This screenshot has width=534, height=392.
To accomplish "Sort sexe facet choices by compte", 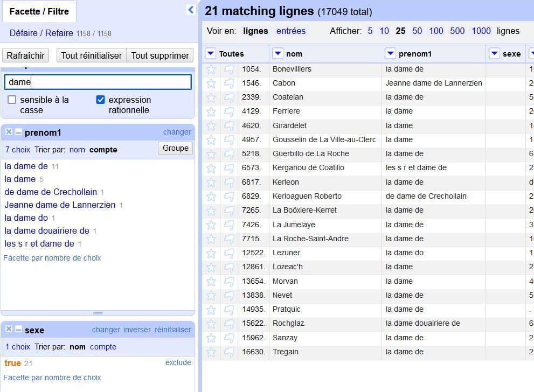I will (x=103, y=347).
